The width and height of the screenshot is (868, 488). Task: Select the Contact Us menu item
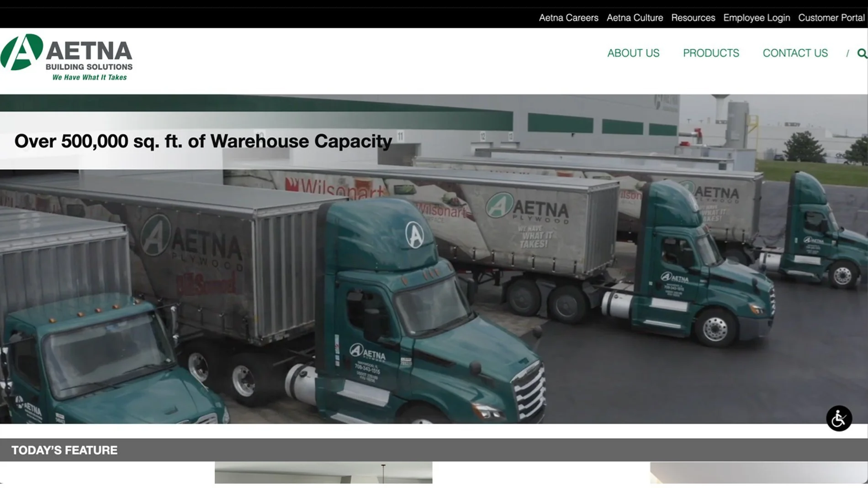click(x=795, y=53)
